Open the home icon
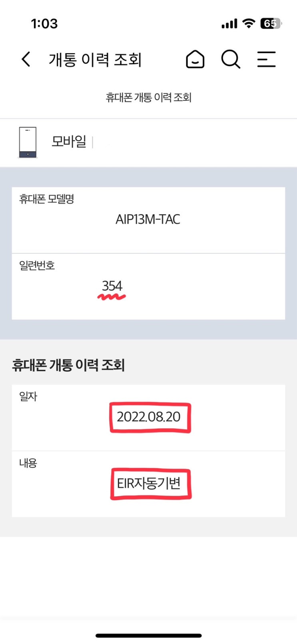 pos(195,60)
